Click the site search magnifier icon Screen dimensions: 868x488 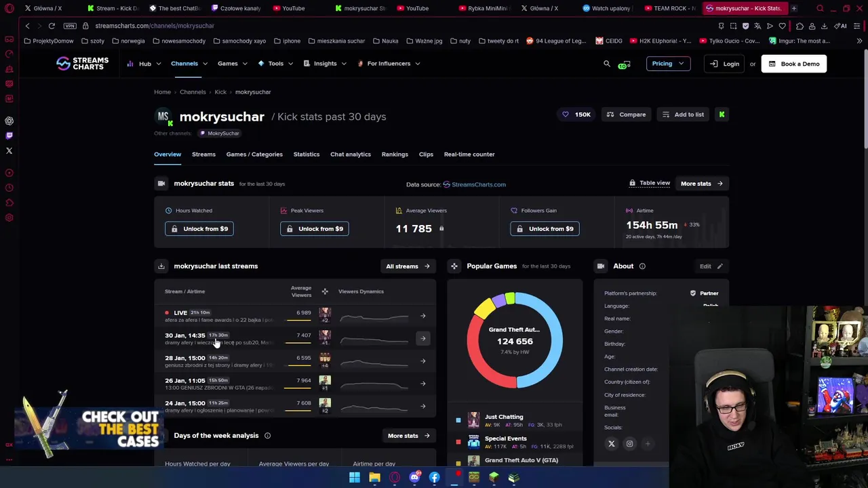pos(607,64)
